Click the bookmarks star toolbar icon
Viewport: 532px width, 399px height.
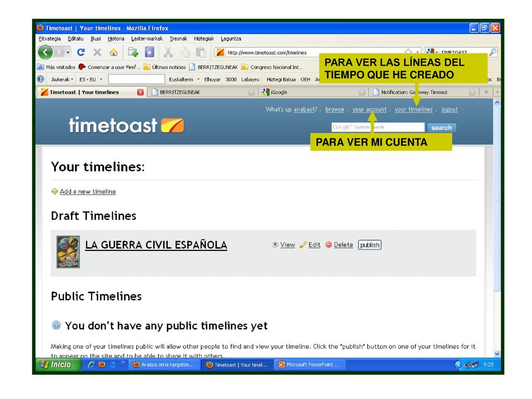pyautogui.click(x=149, y=52)
